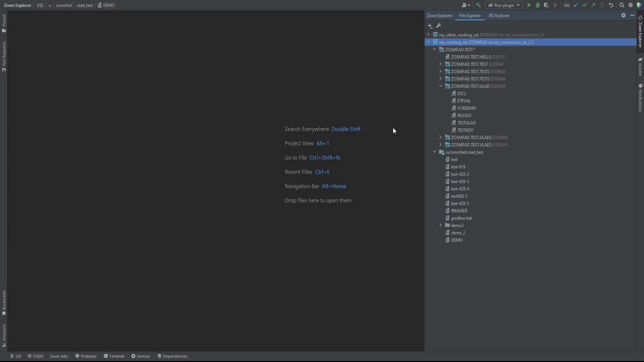The width and height of the screenshot is (644, 362).
Task: Click Git update project blue arrow
Action: [576, 5]
